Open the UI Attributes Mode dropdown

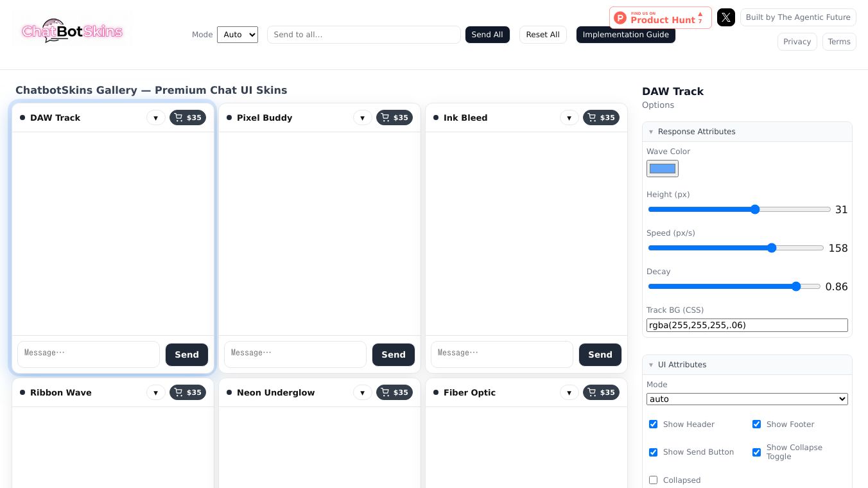click(x=747, y=399)
